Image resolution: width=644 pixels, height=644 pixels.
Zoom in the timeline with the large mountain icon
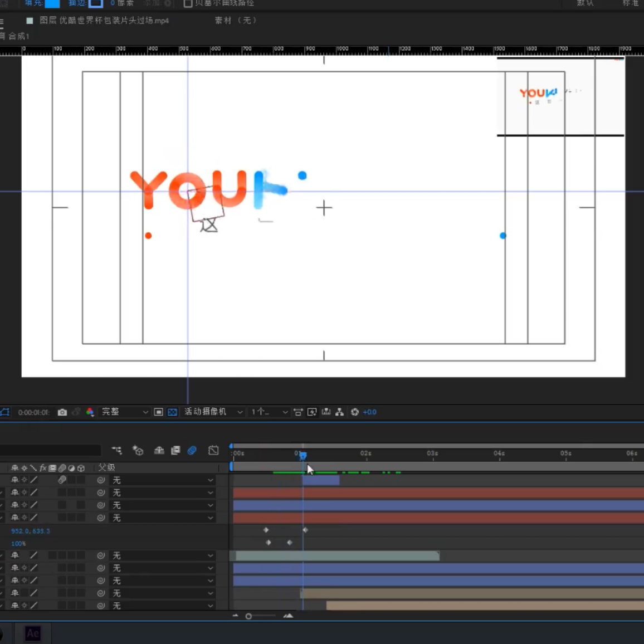click(x=289, y=616)
